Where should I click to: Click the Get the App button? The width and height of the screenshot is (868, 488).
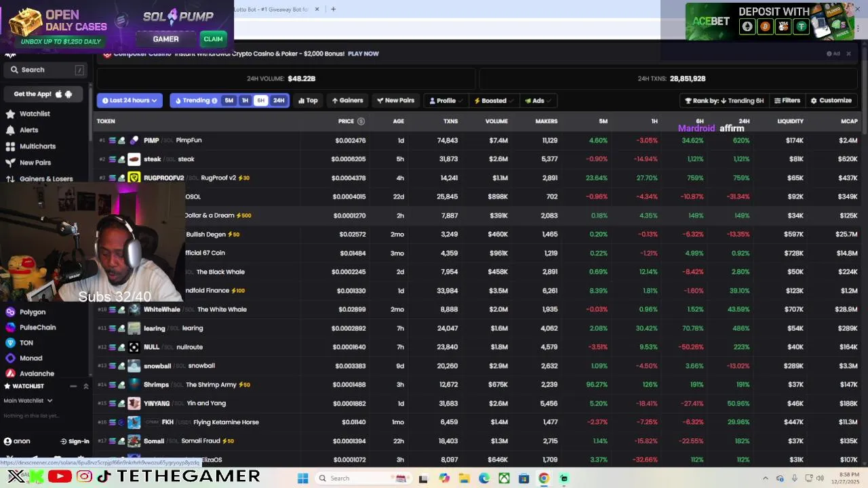point(43,94)
